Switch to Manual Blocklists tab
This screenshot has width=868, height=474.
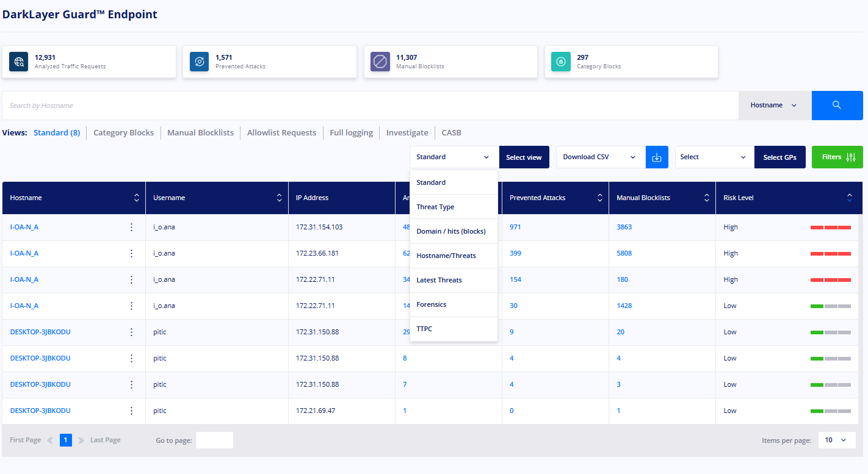(200, 133)
